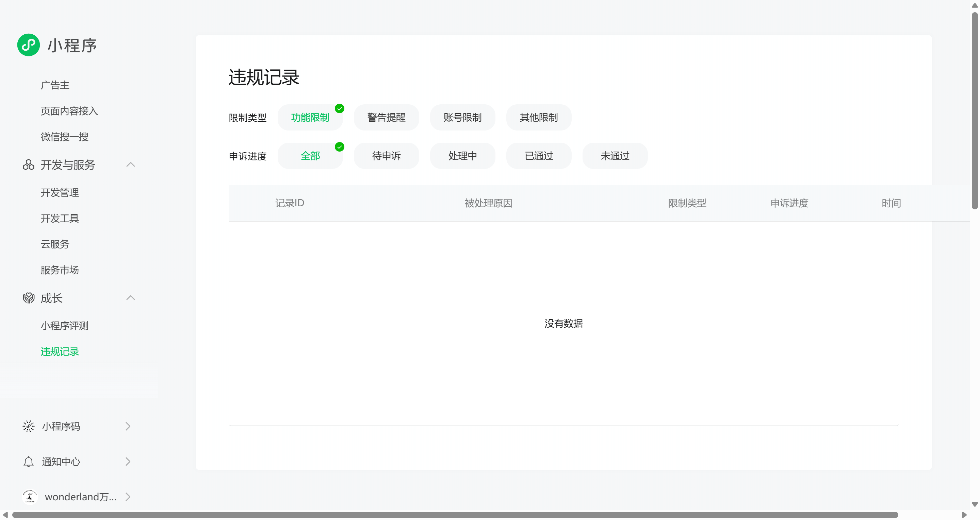
Task: Click the scrollbar's right arrow at bottom
Action: tap(964, 515)
